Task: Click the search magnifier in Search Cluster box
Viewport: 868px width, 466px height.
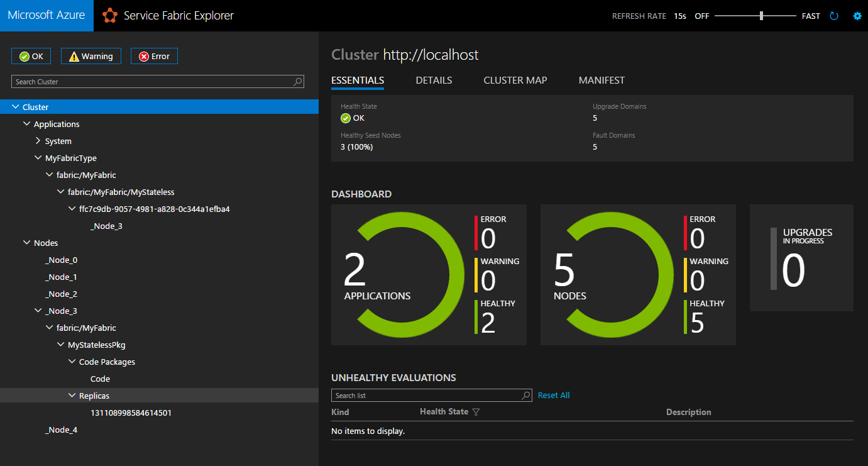Action: [x=298, y=82]
